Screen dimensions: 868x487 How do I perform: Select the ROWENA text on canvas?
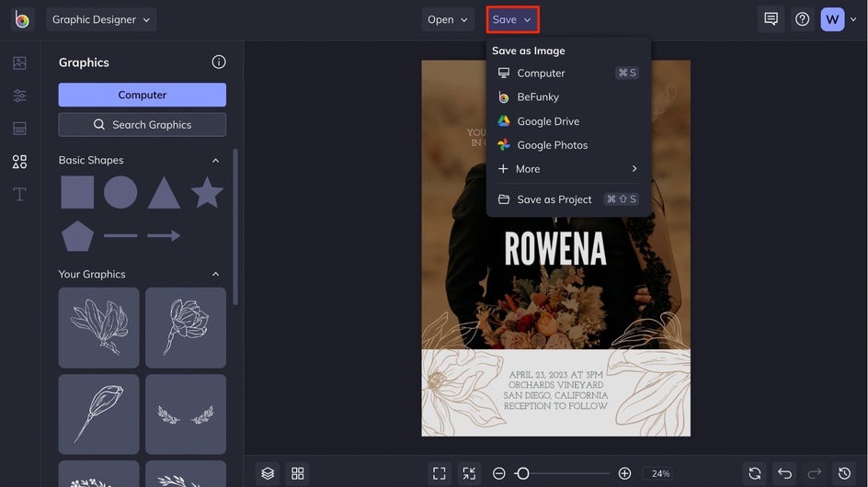(555, 249)
